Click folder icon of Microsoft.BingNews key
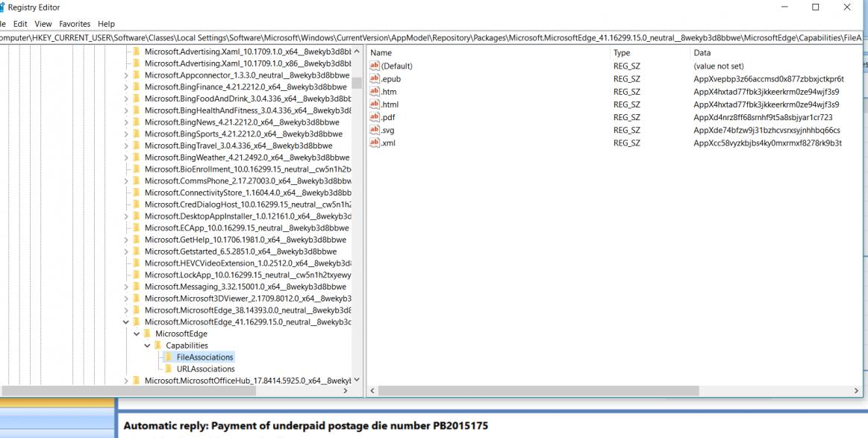 [x=136, y=122]
